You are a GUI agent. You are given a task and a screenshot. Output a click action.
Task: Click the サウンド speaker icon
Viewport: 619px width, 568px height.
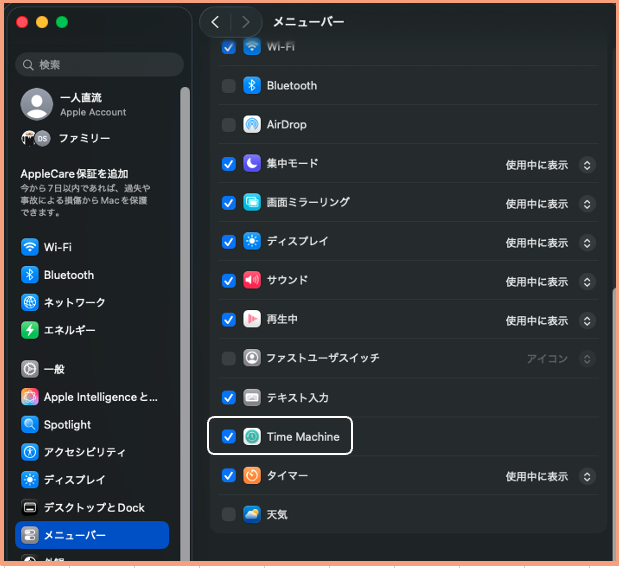pos(252,281)
